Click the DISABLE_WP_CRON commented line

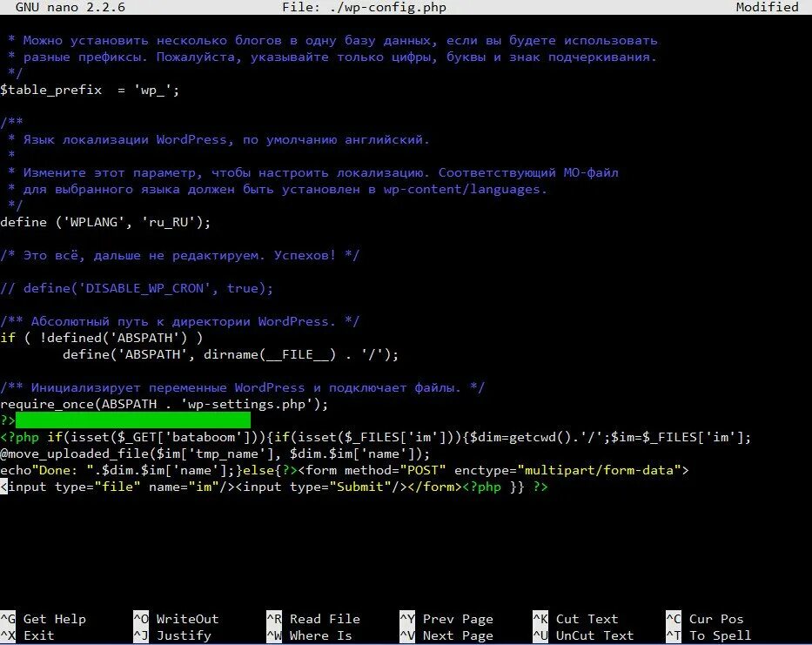pyautogui.click(x=137, y=289)
